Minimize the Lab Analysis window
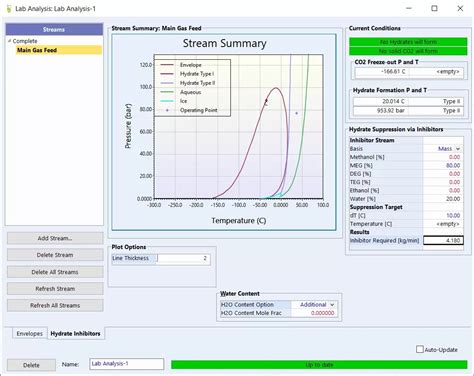The height and width of the screenshot is (376, 474). 409,8
